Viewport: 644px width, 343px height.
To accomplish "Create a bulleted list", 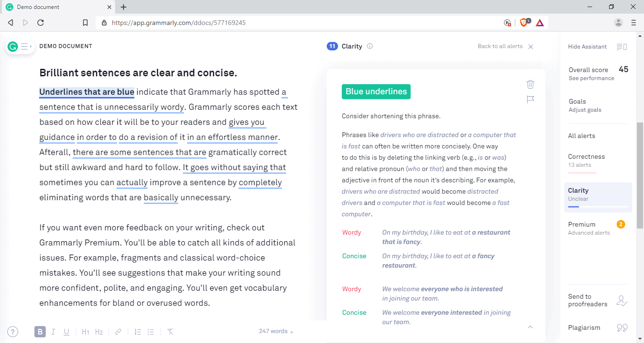I will click(150, 332).
